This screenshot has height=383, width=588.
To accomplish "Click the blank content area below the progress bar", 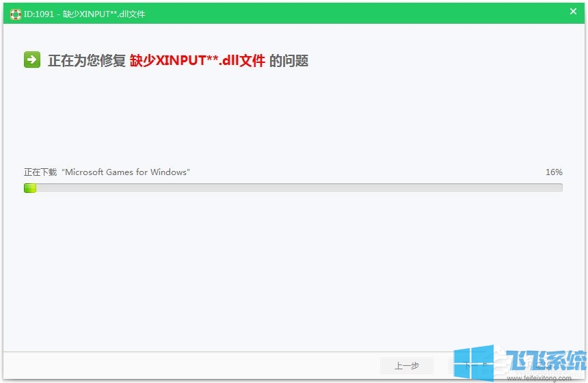I will pyautogui.click(x=294, y=274).
